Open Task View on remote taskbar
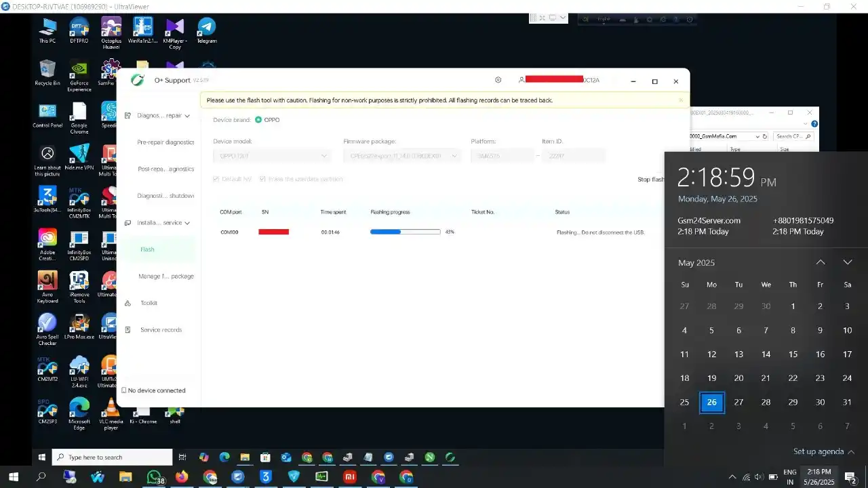The height and width of the screenshot is (488, 868). pyautogui.click(x=182, y=457)
